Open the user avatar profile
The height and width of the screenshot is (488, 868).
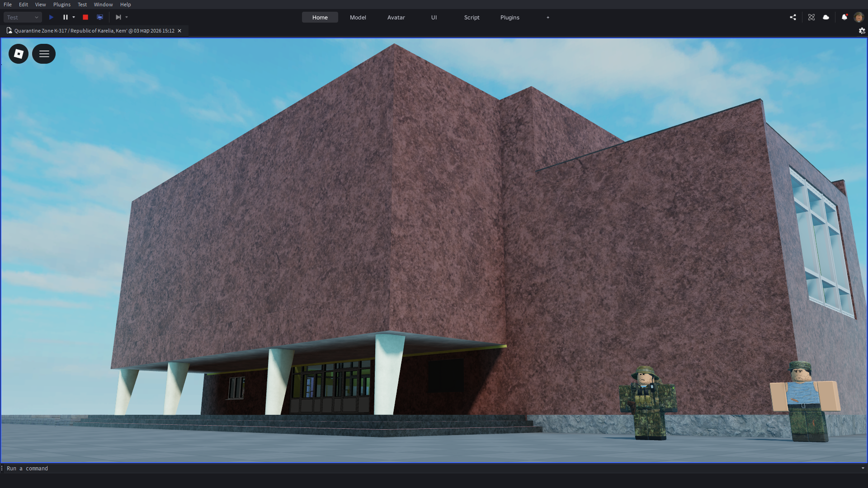(x=859, y=17)
